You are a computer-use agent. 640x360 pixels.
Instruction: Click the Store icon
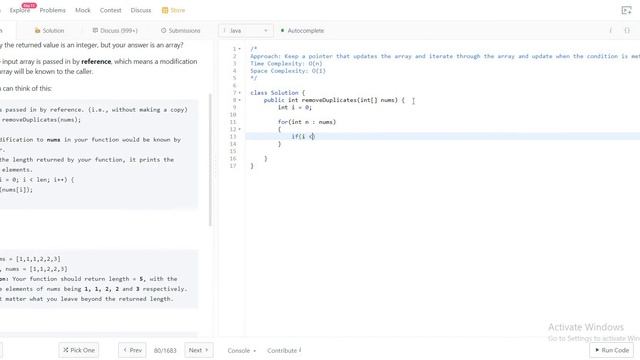tap(165, 10)
